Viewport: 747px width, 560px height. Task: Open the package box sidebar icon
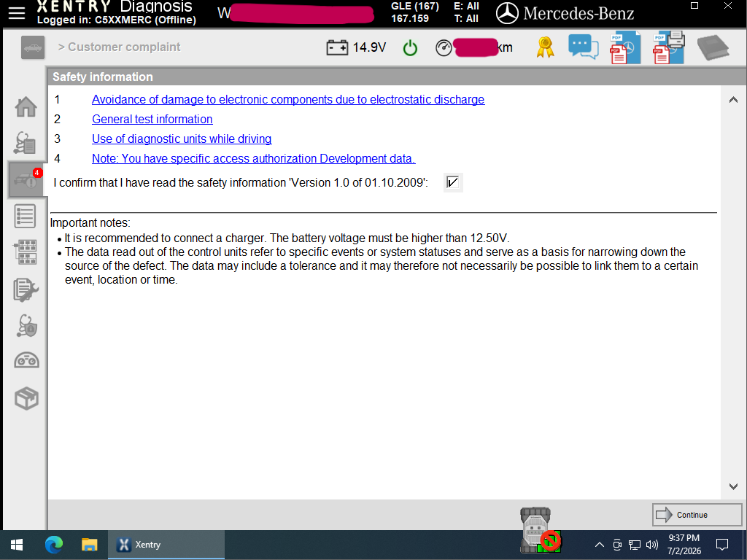click(x=26, y=399)
